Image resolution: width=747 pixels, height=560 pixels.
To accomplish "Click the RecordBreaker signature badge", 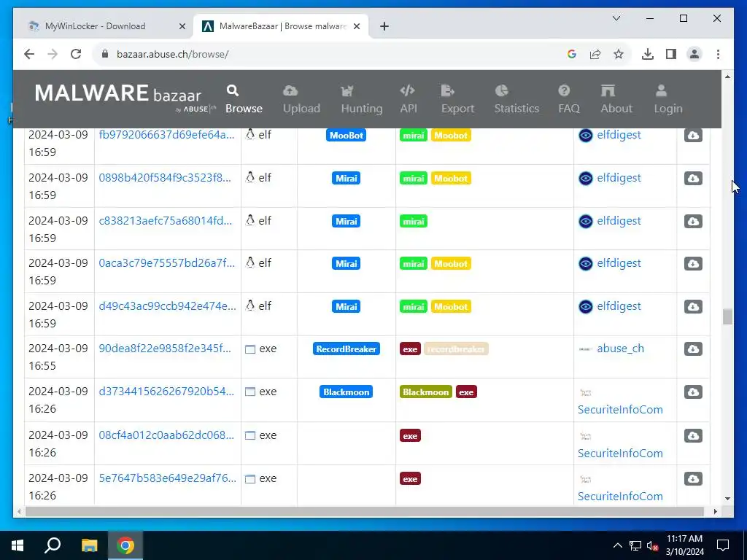I will tap(347, 349).
